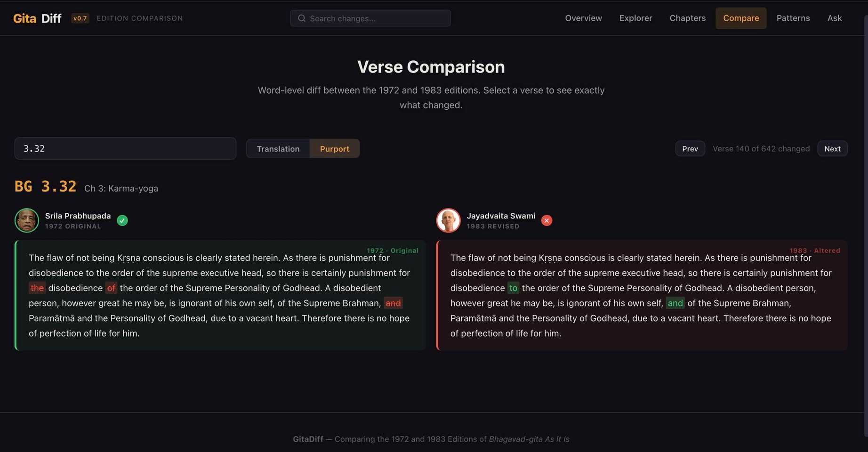Open the Ask page

tap(835, 18)
